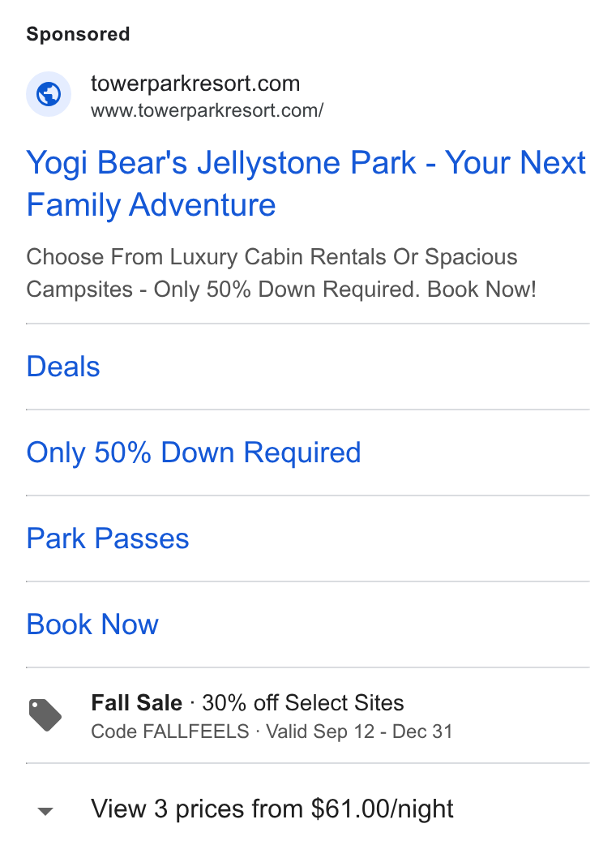Go to the Park Passes sitelink
The height and width of the screenshot is (858, 616).
click(108, 538)
